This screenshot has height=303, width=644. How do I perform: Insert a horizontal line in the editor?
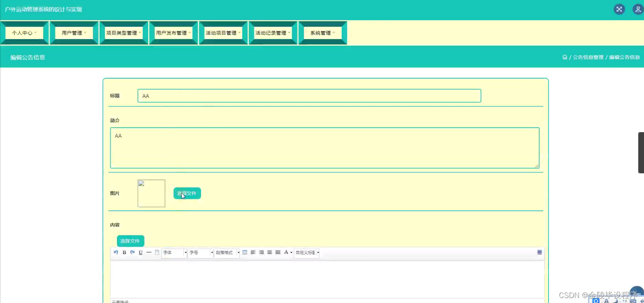tap(149, 252)
